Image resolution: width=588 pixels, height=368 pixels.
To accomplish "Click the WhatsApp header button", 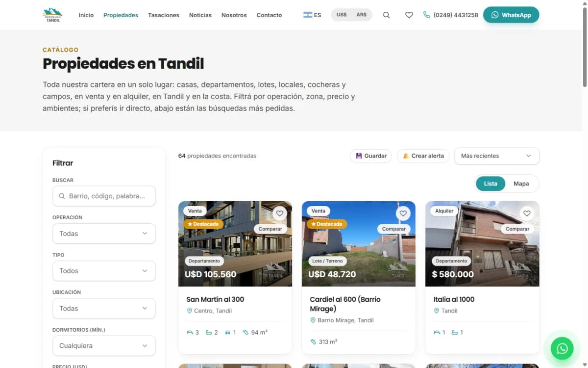I will click(511, 15).
